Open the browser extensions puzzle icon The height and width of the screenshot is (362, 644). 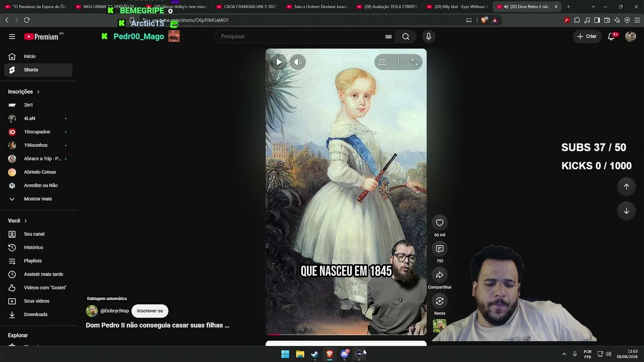[577, 20]
